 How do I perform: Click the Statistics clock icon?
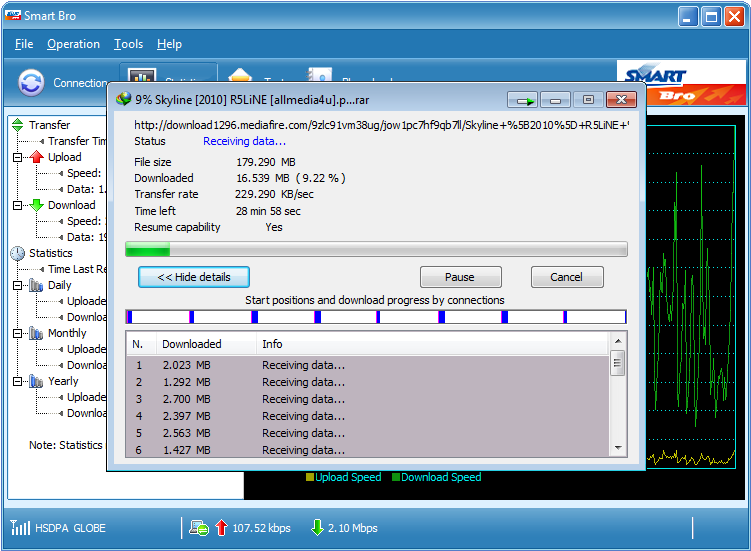[x=18, y=253]
